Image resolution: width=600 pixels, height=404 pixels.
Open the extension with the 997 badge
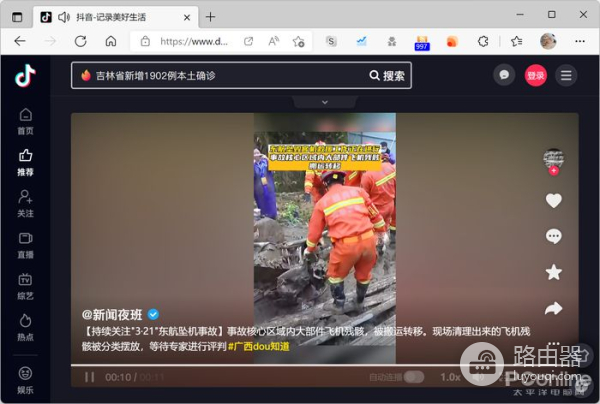pyautogui.click(x=422, y=43)
